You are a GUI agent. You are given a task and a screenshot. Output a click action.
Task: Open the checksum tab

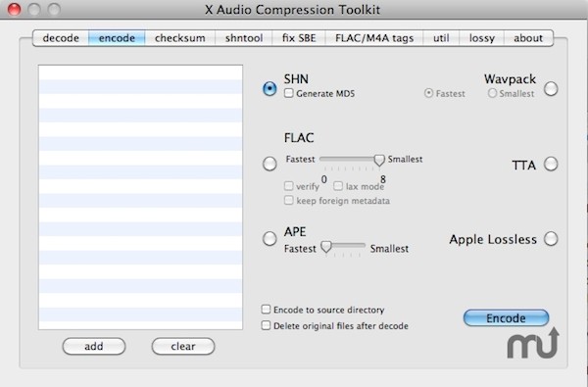tap(180, 38)
